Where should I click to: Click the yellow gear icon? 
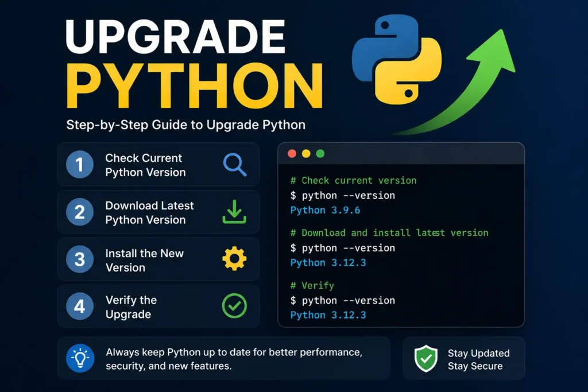click(x=234, y=259)
